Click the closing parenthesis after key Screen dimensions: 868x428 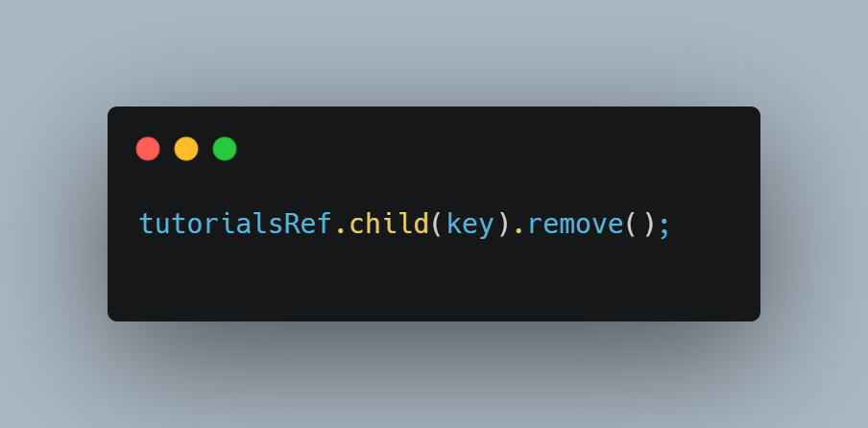tap(503, 224)
